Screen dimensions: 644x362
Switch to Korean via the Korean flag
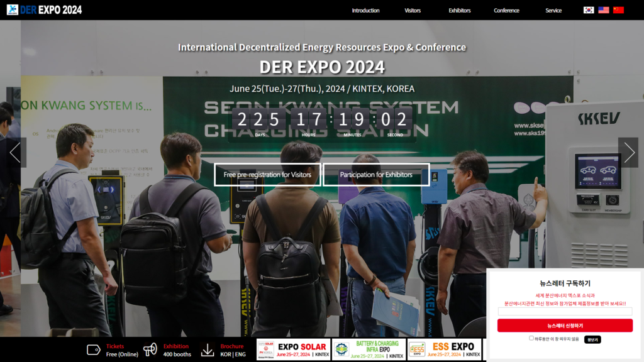point(589,10)
